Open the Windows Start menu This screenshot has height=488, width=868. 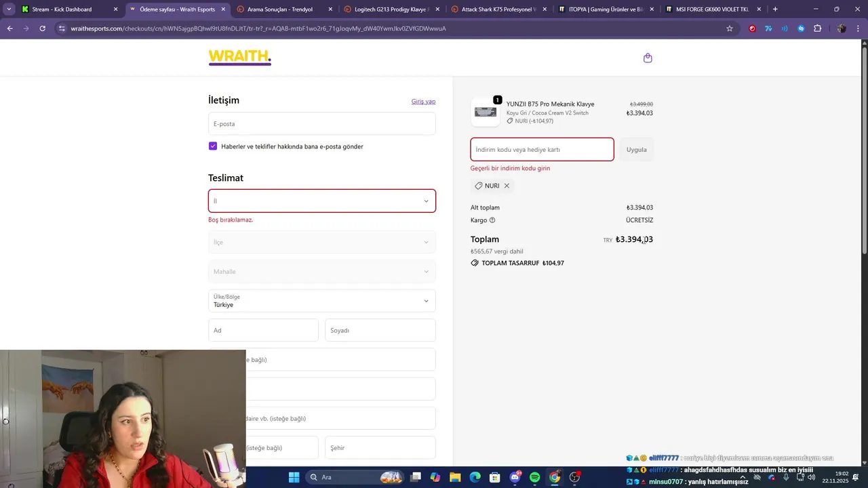(x=294, y=477)
